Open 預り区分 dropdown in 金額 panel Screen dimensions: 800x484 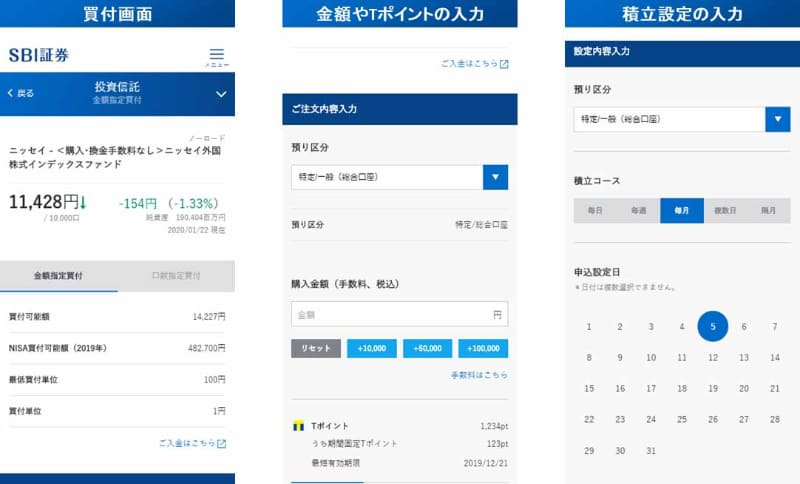(399, 177)
